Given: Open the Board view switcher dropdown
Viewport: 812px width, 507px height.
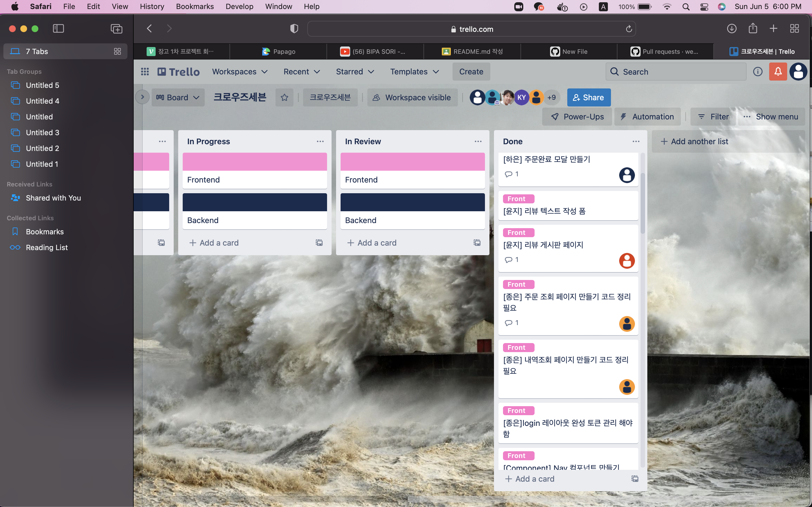Looking at the screenshot, I should [178, 97].
